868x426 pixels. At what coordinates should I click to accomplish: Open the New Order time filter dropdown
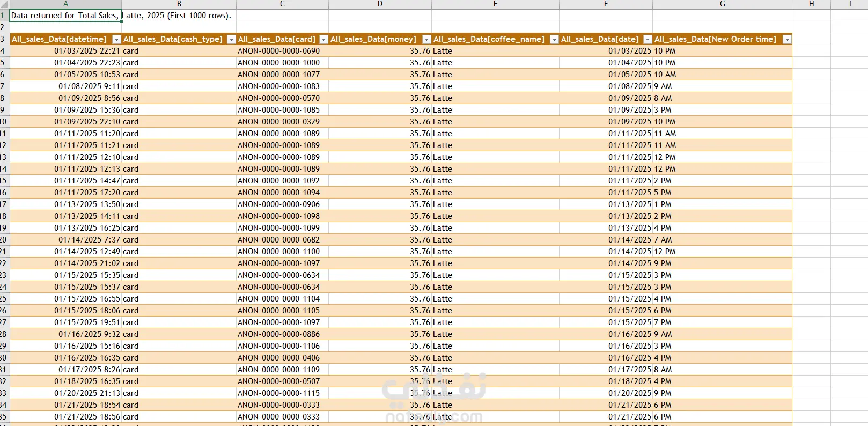pyautogui.click(x=787, y=39)
